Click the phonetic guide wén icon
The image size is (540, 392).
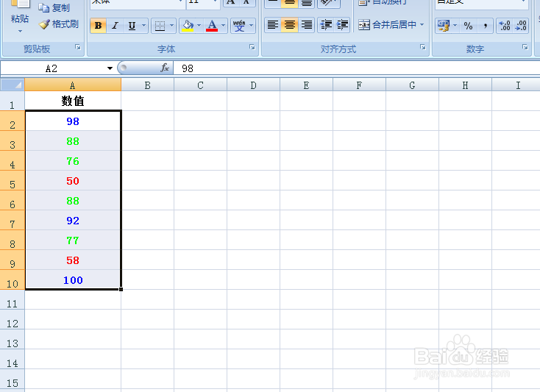[239, 26]
